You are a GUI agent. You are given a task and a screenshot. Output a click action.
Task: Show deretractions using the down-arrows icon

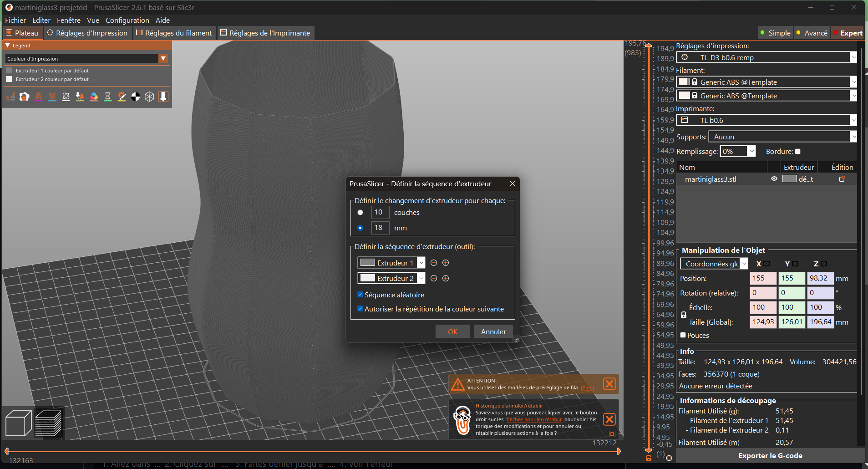pyautogui.click(x=52, y=97)
